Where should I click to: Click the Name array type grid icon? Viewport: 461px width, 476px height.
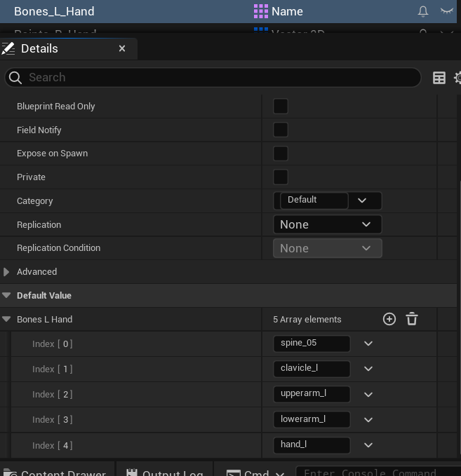[261, 11]
